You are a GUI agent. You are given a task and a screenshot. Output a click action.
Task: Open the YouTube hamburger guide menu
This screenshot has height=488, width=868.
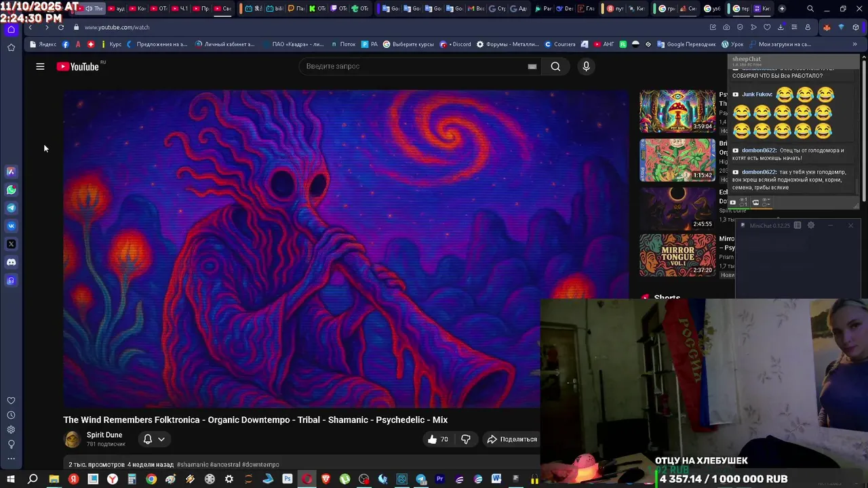[40, 66]
